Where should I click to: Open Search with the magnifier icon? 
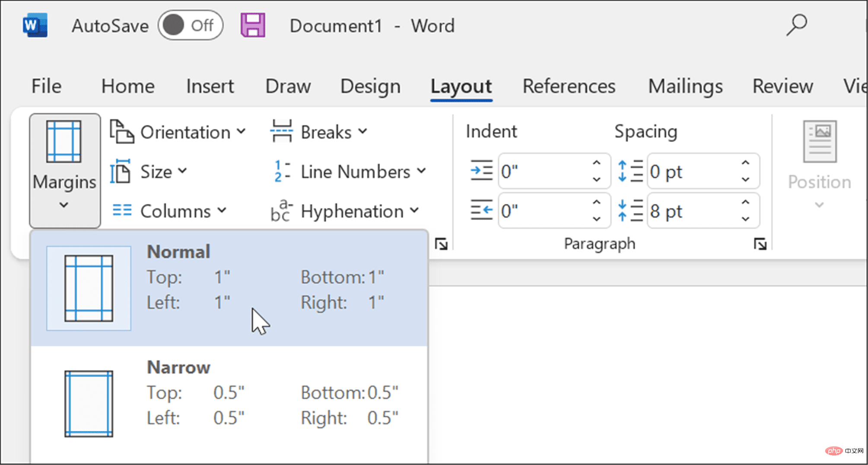(796, 25)
